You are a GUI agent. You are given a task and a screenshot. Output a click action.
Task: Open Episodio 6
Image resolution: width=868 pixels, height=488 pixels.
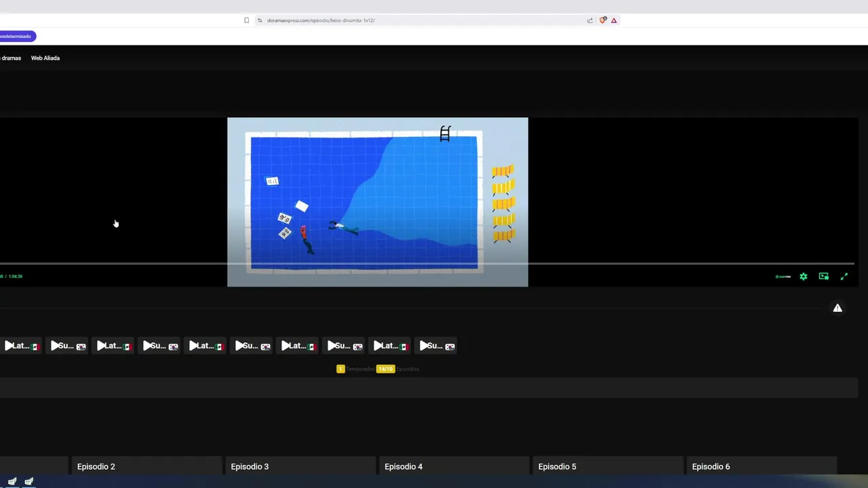[x=761, y=466]
